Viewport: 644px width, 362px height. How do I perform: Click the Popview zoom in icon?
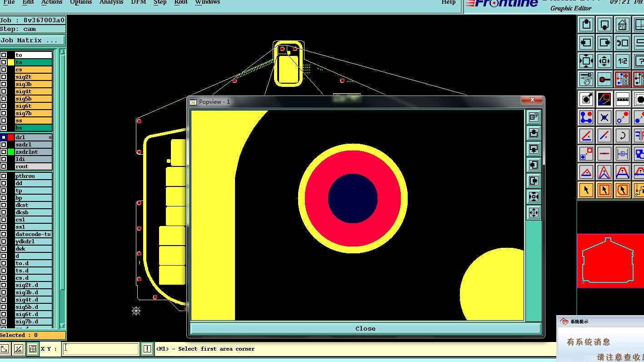point(534,197)
